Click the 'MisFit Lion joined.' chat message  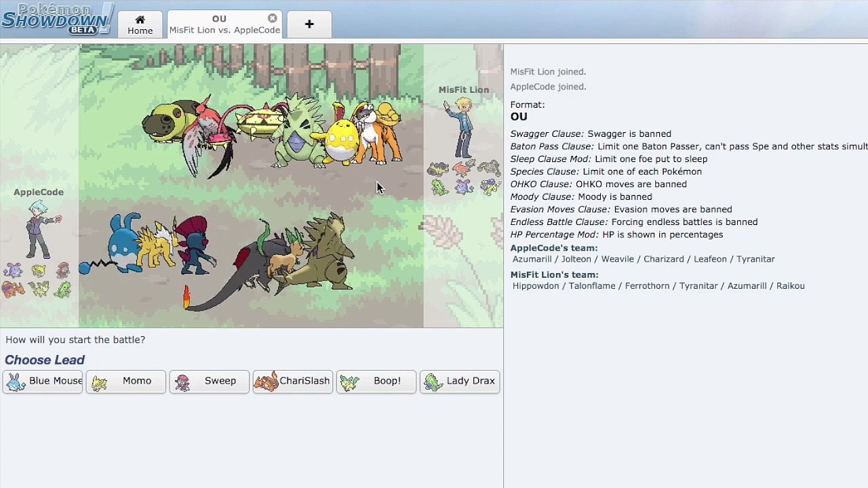(548, 72)
